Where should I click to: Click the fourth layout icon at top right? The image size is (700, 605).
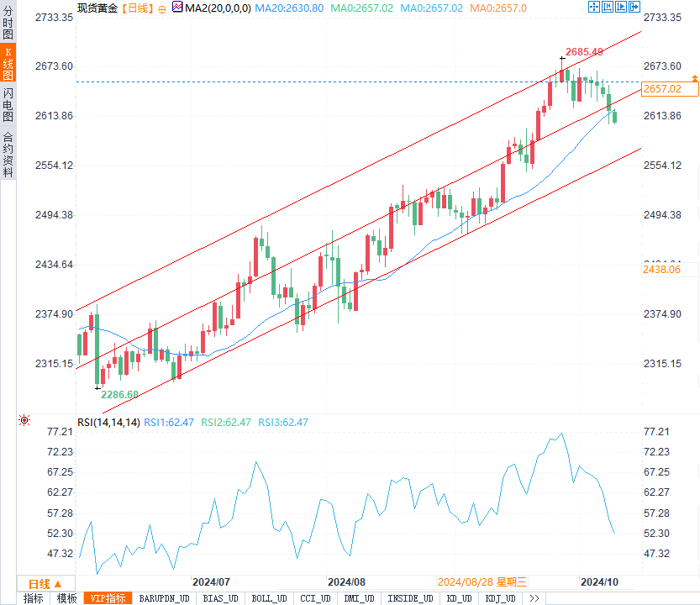634,8
